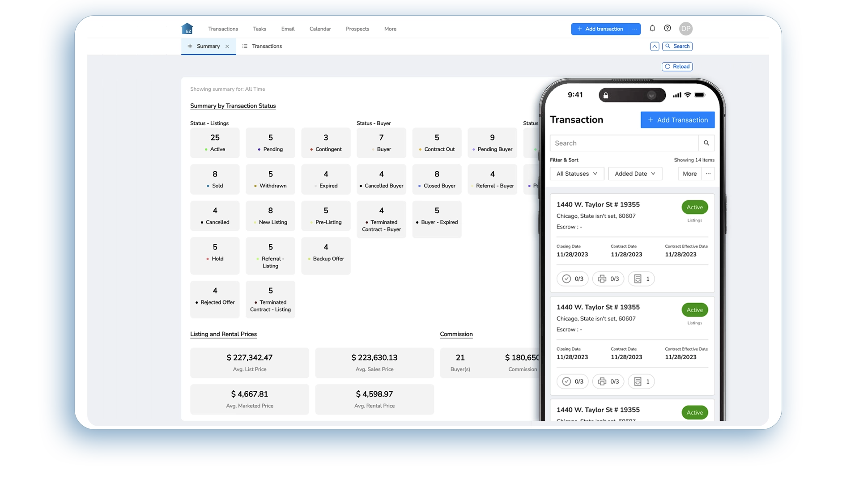The width and height of the screenshot is (868, 483).
Task: Expand the All Statuses dropdown
Action: (x=577, y=174)
